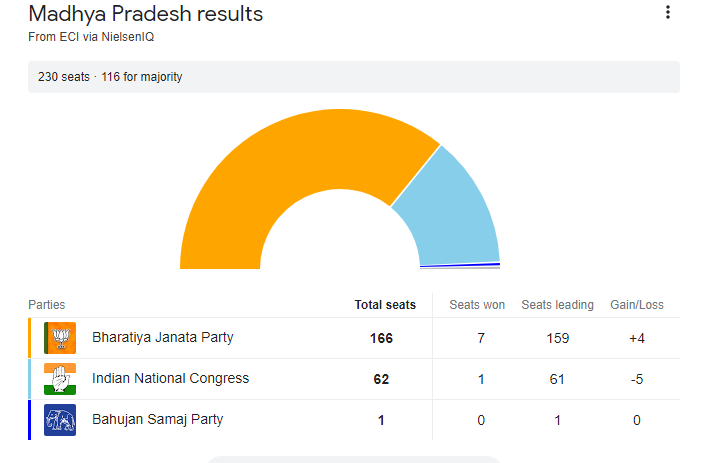Select the Indian National Congress party name
The height and width of the screenshot is (463, 722).
tap(170, 378)
